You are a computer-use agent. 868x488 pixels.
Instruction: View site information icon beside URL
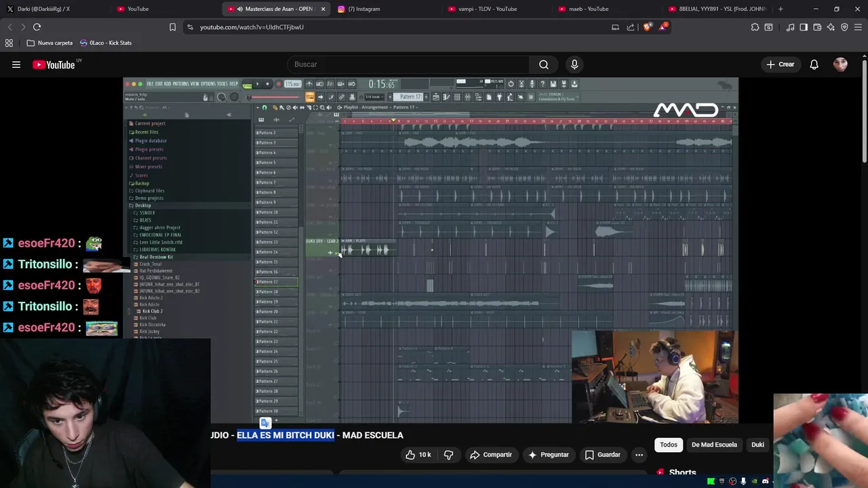[x=190, y=27]
